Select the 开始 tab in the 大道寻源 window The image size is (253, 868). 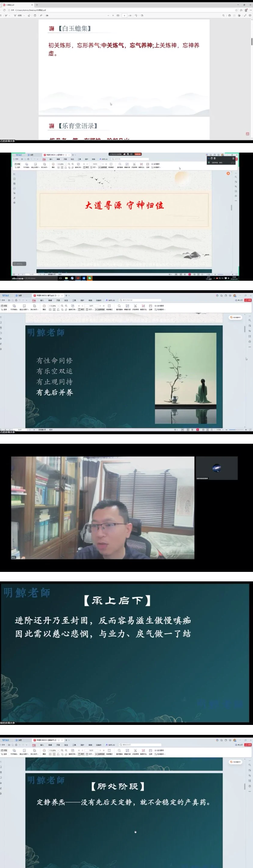pyautogui.click(x=44, y=159)
